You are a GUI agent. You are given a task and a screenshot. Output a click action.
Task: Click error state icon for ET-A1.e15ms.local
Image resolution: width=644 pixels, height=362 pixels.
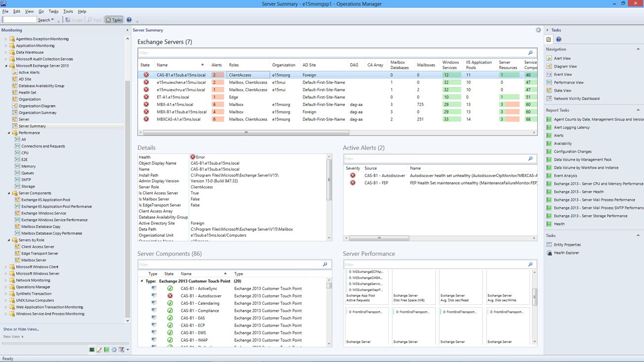(x=146, y=97)
